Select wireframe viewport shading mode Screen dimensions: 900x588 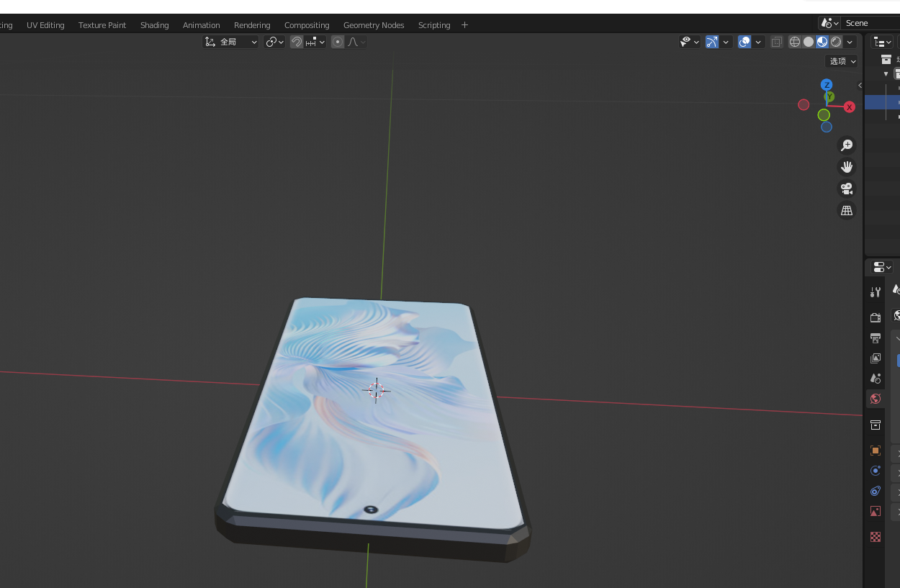(x=795, y=42)
